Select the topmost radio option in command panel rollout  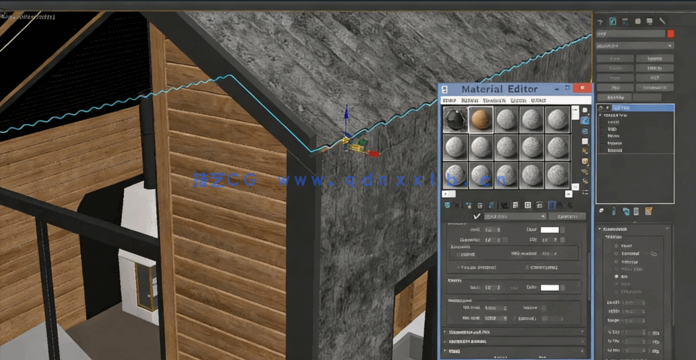[616, 245]
